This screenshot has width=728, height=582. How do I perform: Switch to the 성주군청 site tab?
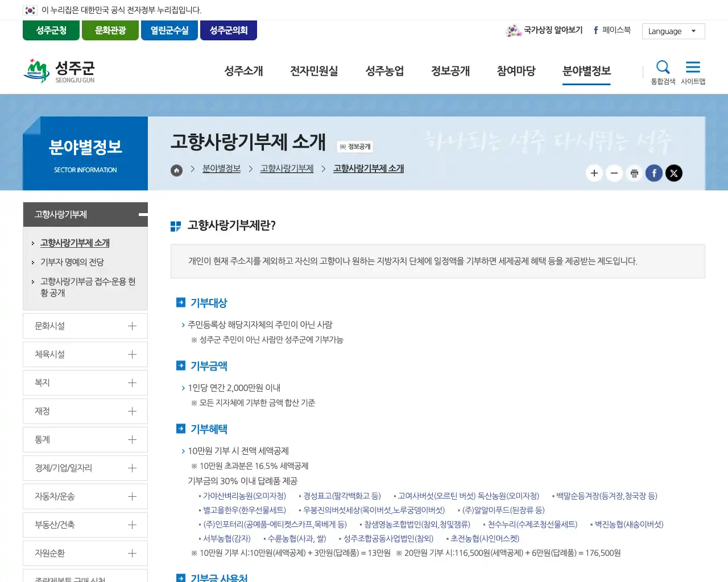pos(51,30)
